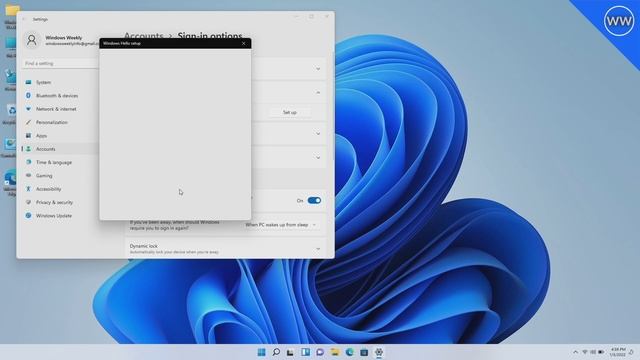Click the Gaming controller icon in sidebar
This screenshot has height=360, width=640.
tap(28, 176)
